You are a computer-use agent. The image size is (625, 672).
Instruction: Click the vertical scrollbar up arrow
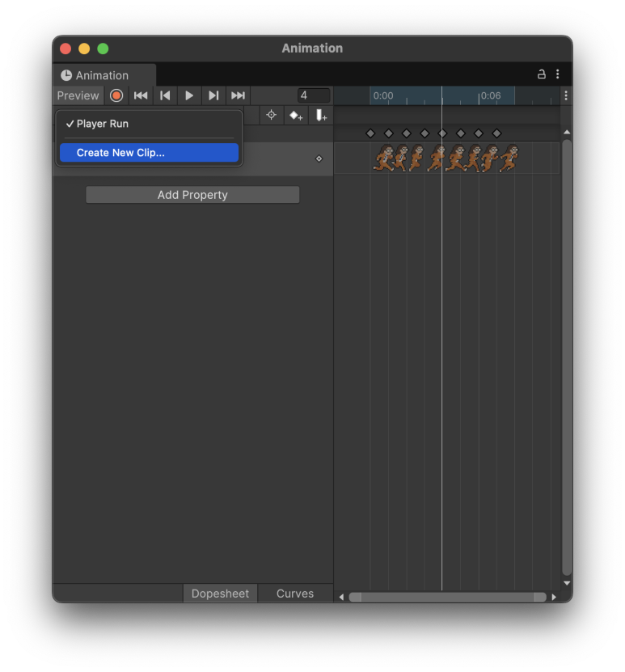(566, 132)
